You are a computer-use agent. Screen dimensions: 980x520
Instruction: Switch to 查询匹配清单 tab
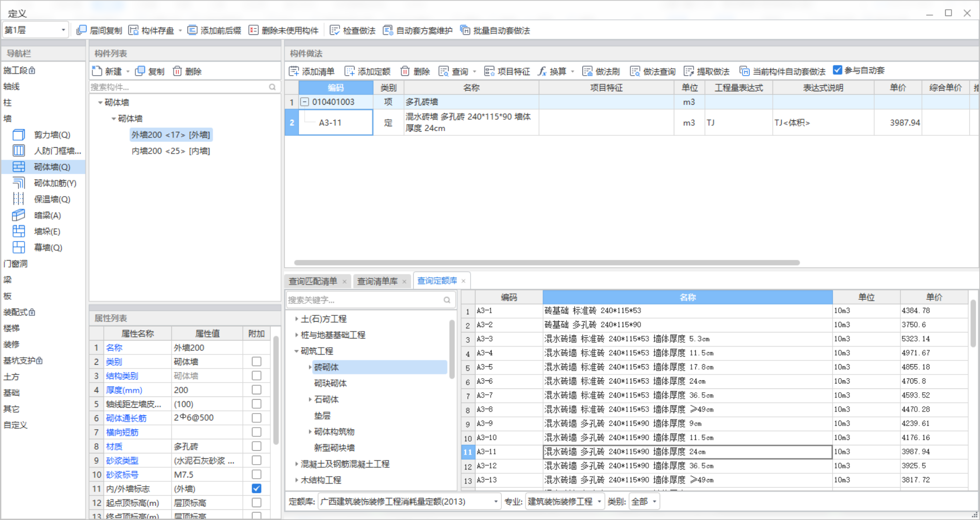coord(313,281)
